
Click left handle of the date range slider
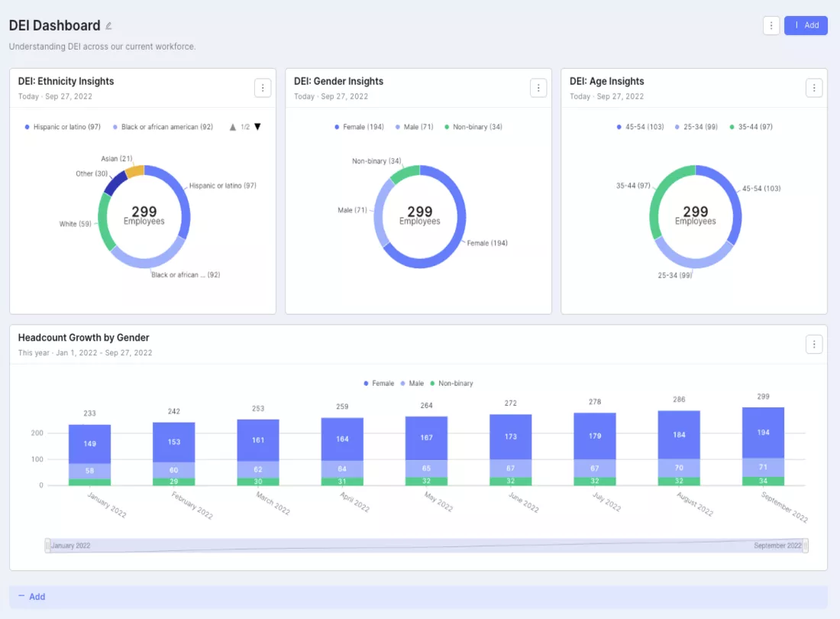pos(47,546)
